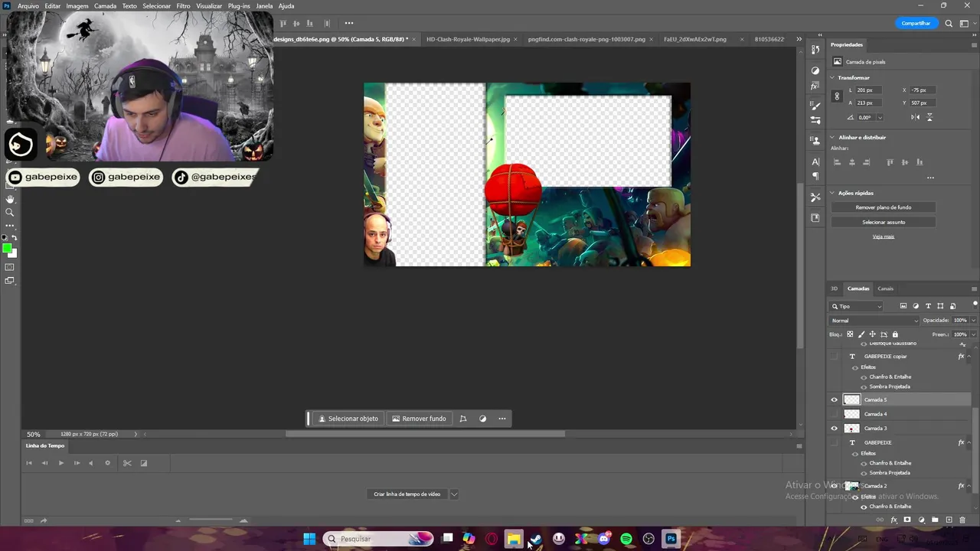Screen dimensions: 980x551
Task: Click the contextual bar mask circle icon
Action: (x=482, y=419)
